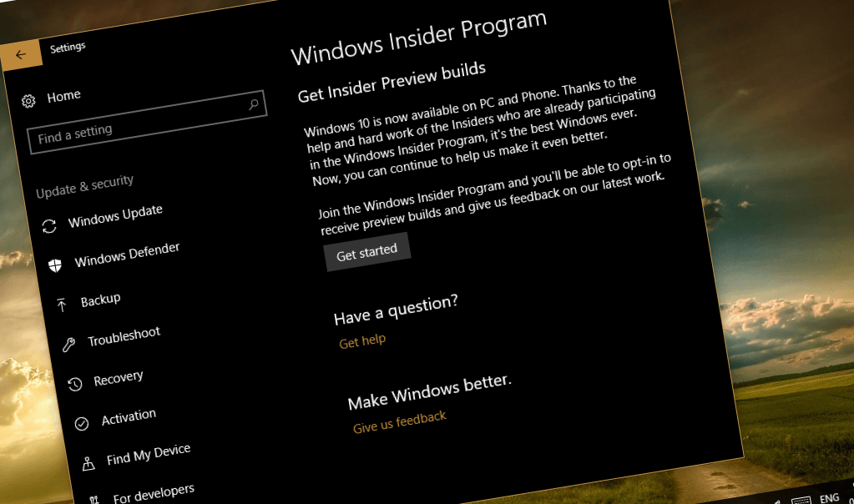854x504 pixels.
Task: Click the ENG language indicator in the taskbar
Action: (x=830, y=497)
